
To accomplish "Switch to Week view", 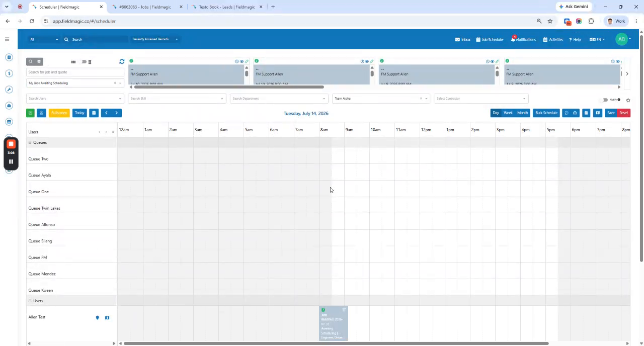I will click(508, 113).
